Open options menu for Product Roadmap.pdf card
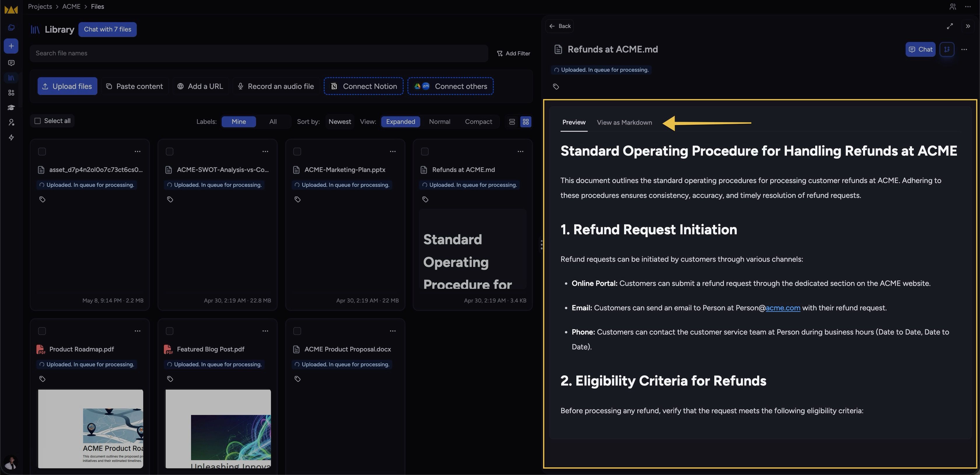This screenshot has height=475, width=980. 137,331
